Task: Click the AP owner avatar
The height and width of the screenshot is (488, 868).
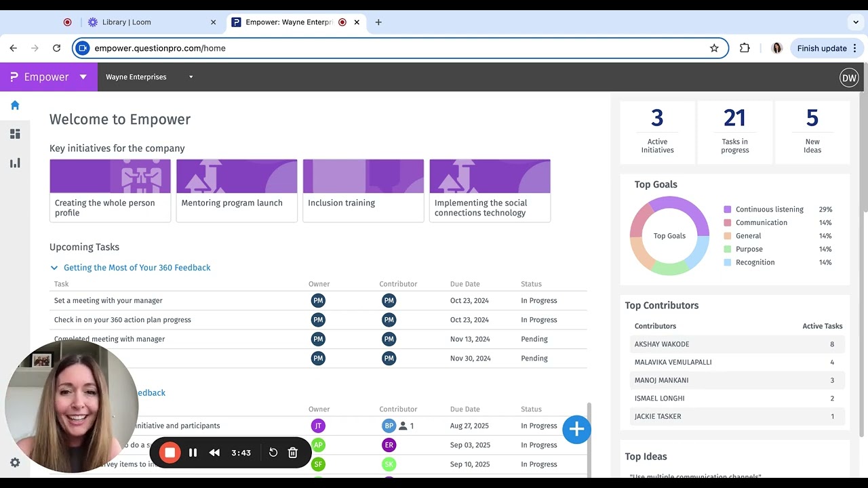Action: coord(318,445)
